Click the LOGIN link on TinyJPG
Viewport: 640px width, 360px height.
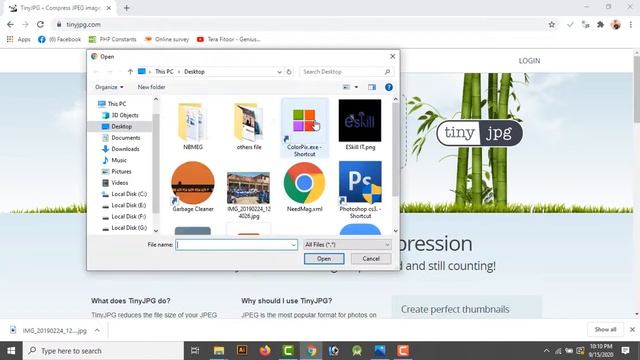click(x=529, y=61)
